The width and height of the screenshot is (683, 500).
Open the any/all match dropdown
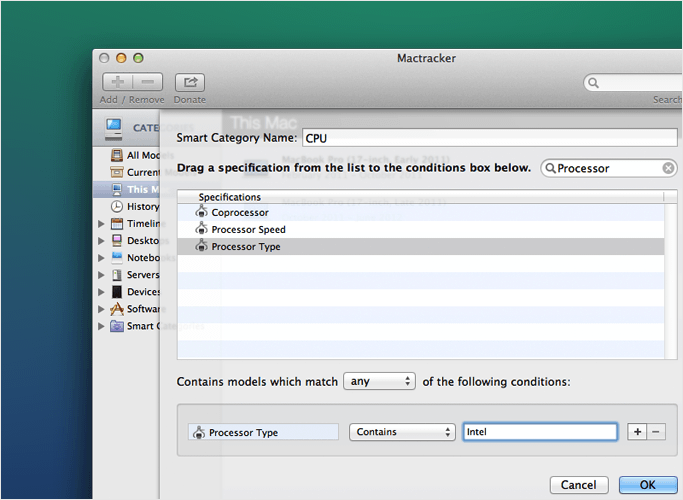click(x=379, y=382)
